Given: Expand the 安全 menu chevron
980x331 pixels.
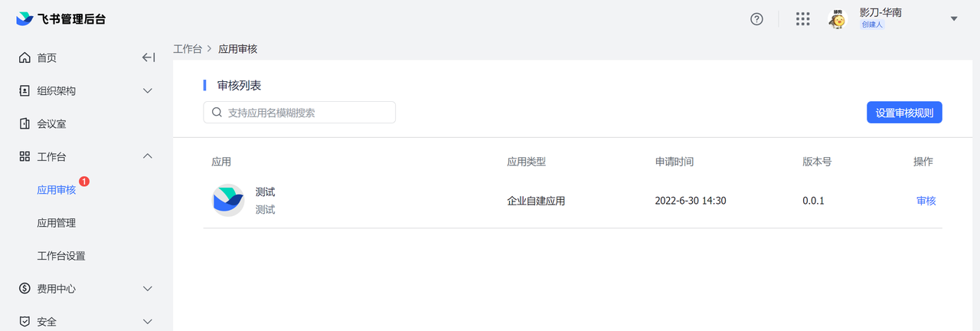Looking at the screenshot, I should 148,322.
